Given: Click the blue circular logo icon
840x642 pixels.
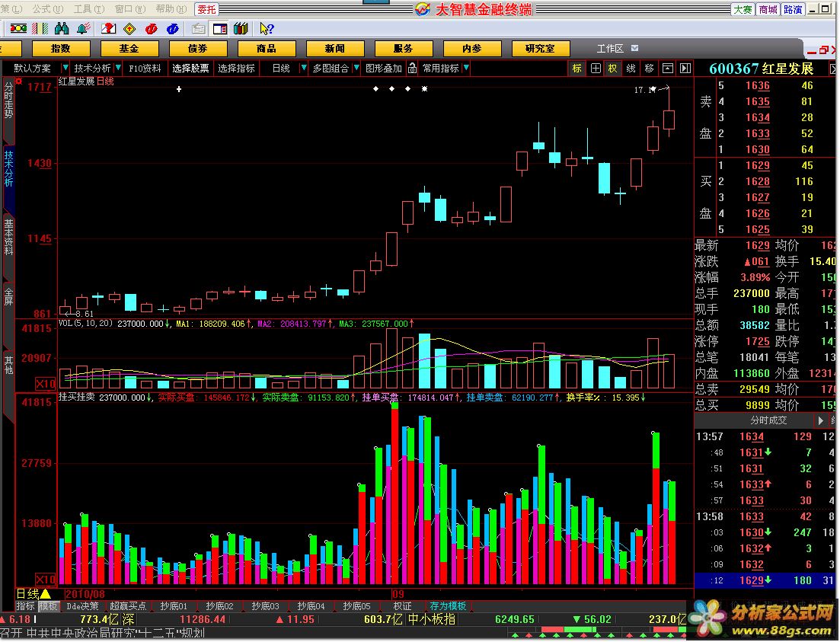Looking at the screenshot, I should 173,28.
